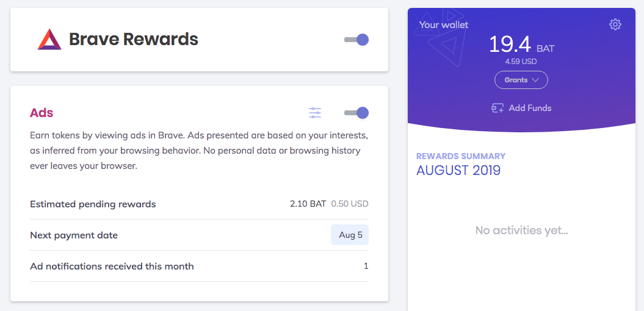Click the Aug 5 payment date badge

click(x=350, y=235)
